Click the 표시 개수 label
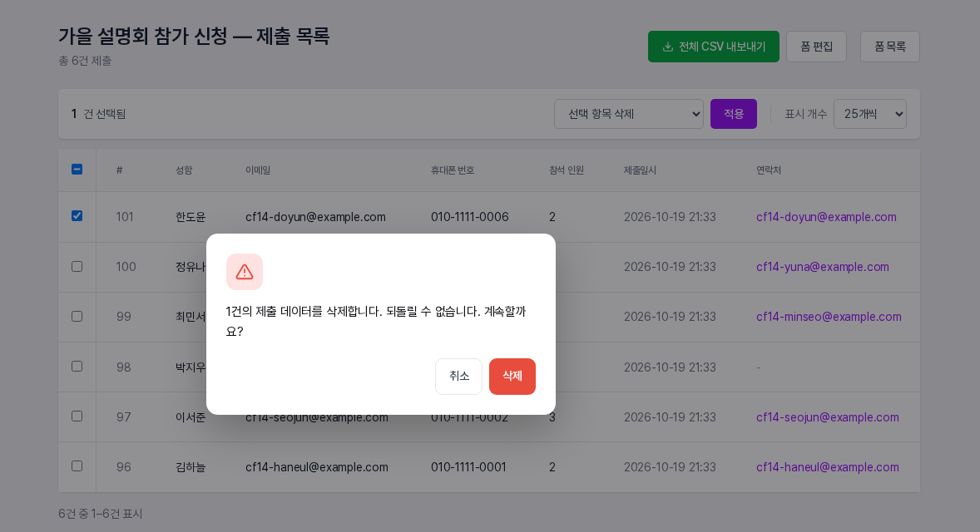The height and width of the screenshot is (532, 980). pyautogui.click(x=805, y=114)
